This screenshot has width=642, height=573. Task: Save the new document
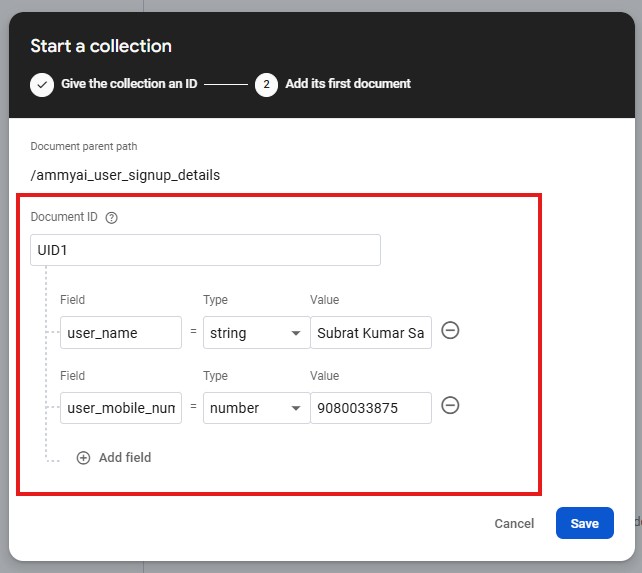(x=584, y=523)
